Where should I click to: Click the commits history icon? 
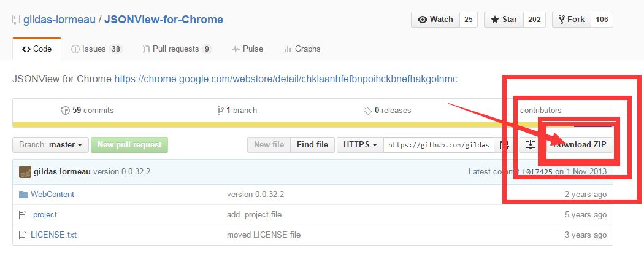(65, 111)
